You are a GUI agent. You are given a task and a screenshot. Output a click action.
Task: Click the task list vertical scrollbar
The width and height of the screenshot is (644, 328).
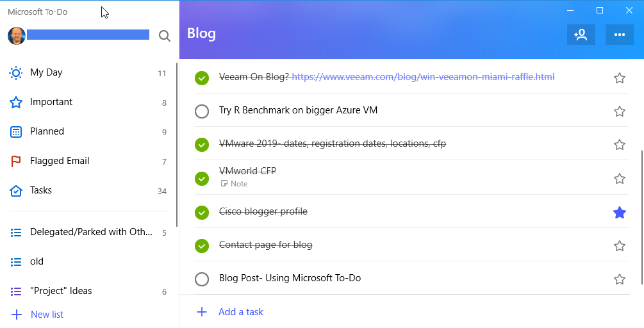click(x=641, y=218)
